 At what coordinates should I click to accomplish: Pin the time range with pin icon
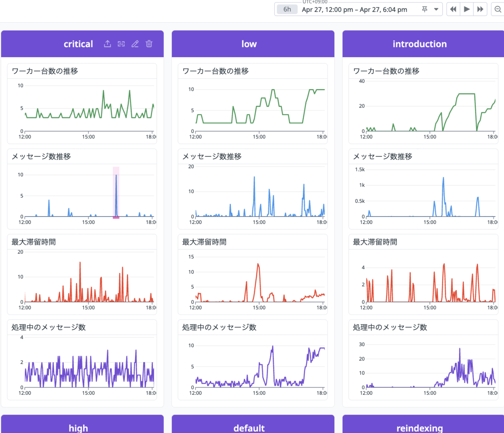tap(425, 9)
